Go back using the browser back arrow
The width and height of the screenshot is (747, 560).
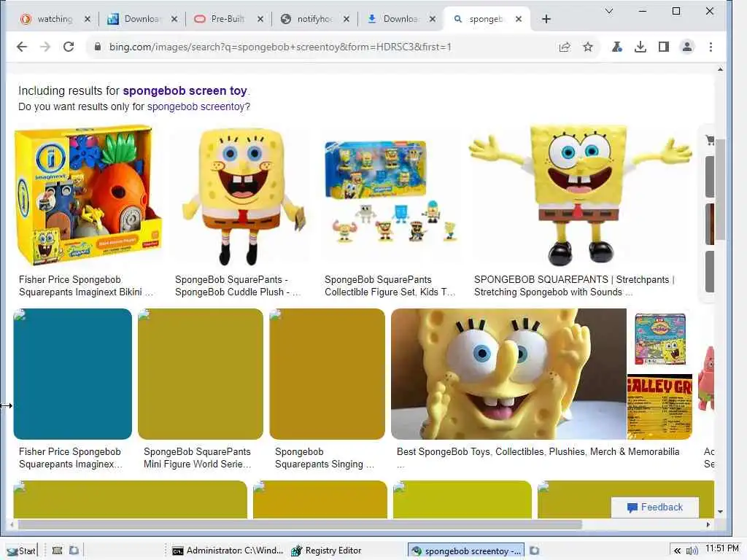pyautogui.click(x=22, y=47)
